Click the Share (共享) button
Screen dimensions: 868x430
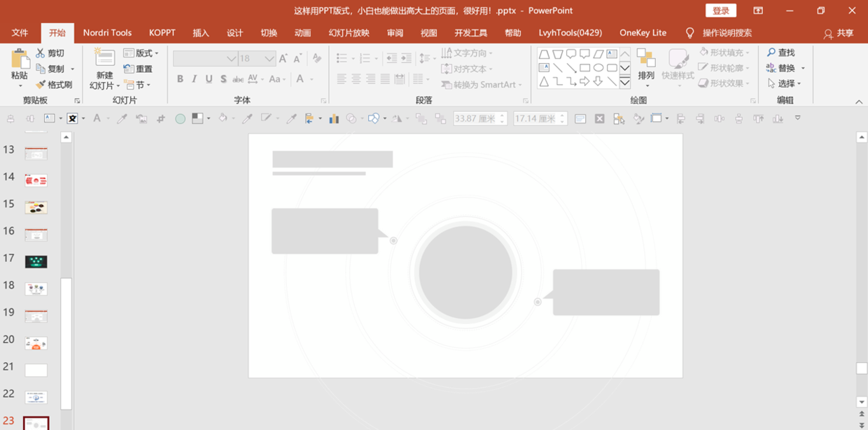point(839,33)
